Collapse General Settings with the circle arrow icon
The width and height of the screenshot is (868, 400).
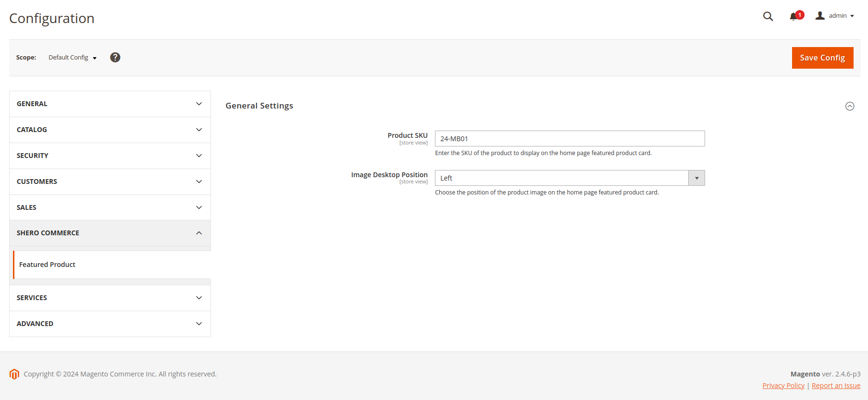[x=850, y=106]
